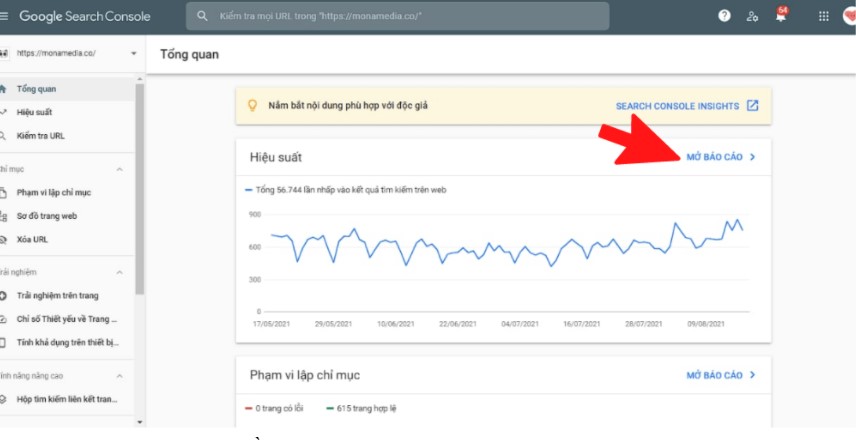Open Tính khả dụng trên thiết bị item
Image resolution: width=856 pixels, height=440 pixels.
point(67,343)
